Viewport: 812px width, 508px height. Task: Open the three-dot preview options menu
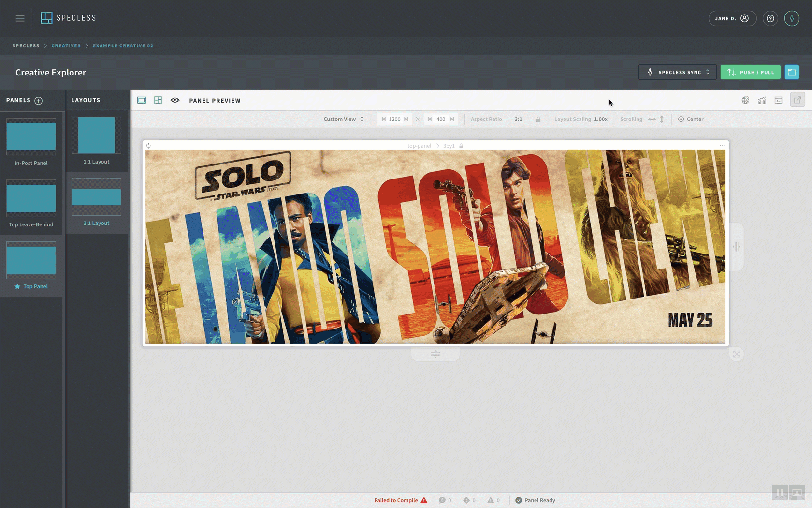[722, 146]
